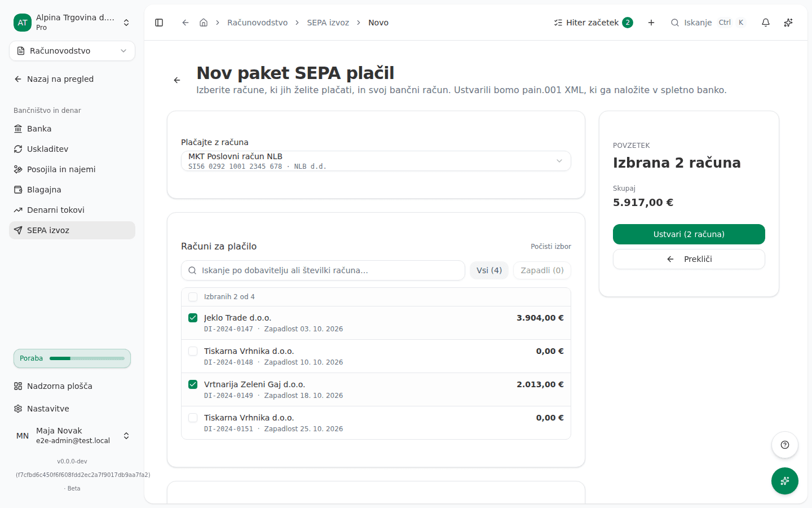Open Blagajna in the sidebar

(72, 190)
